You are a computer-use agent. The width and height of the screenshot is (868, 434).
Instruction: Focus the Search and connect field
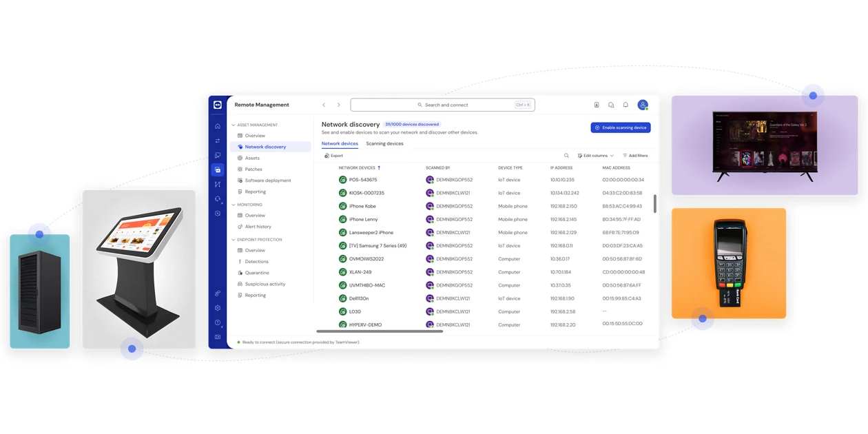(442, 105)
